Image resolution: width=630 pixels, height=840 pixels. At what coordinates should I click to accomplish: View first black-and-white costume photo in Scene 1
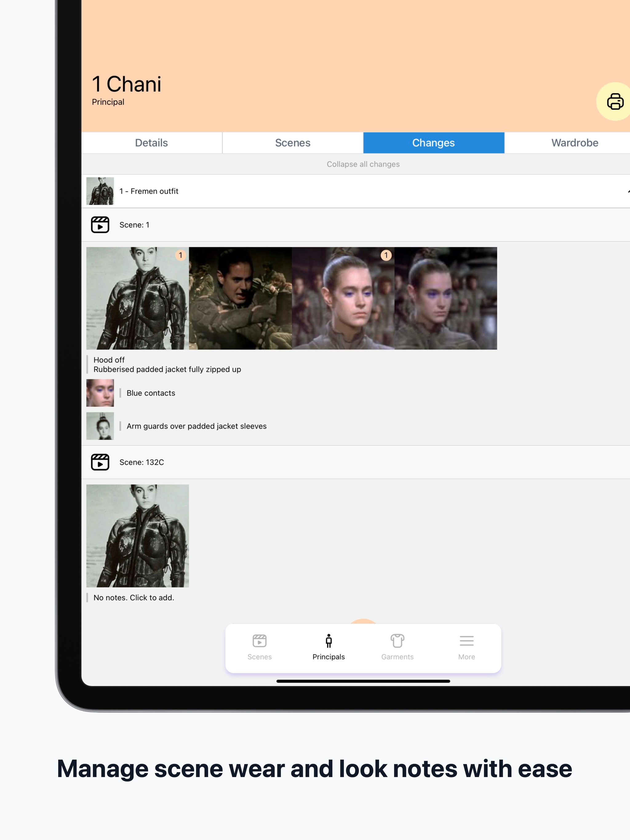[138, 299]
